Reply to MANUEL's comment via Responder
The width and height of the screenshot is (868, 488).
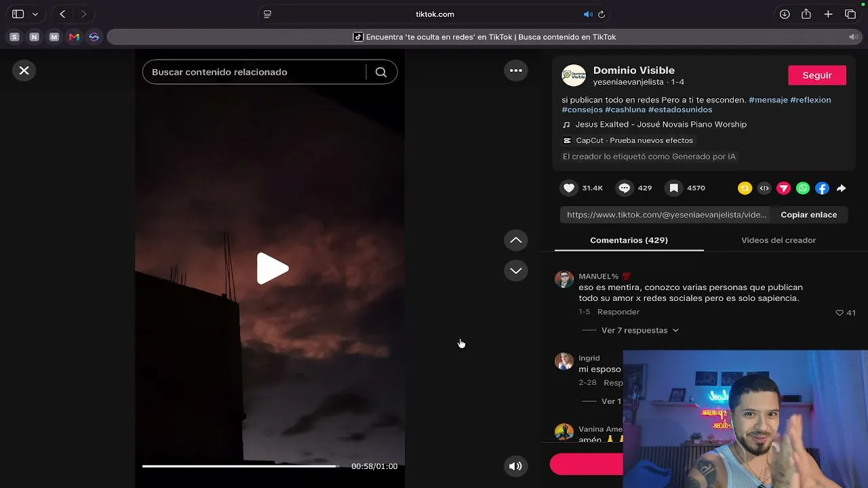[x=618, y=312]
